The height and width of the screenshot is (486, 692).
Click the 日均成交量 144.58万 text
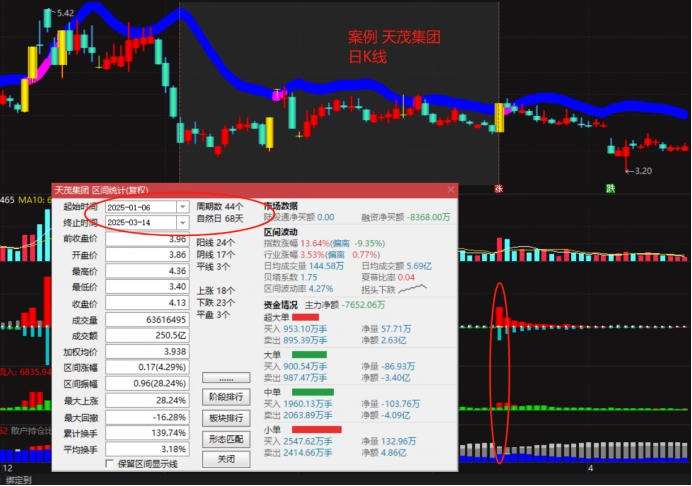tap(304, 266)
